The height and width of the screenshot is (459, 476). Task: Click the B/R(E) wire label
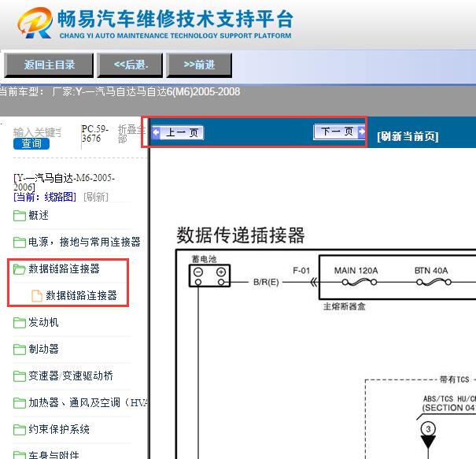[266, 282]
